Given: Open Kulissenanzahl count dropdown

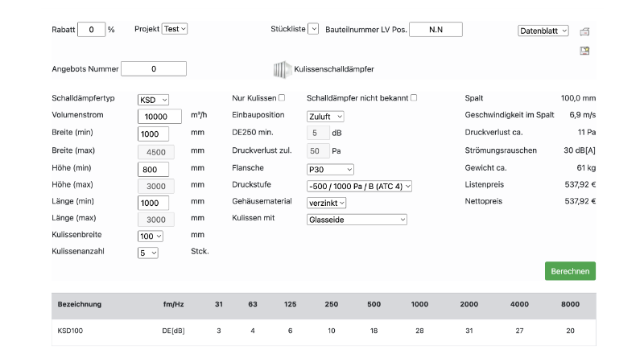Looking at the screenshot, I should click(x=148, y=253).
